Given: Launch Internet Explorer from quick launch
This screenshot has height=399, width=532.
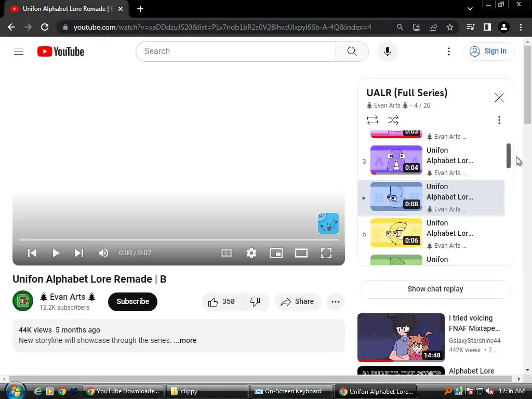Looking at the screenshot, I should [x=37, y=391].
